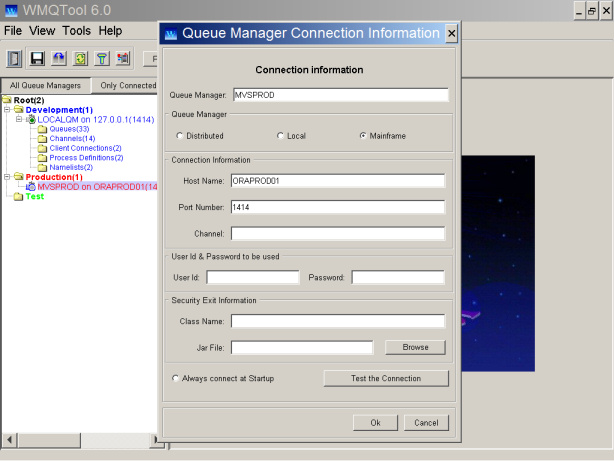This screenshot has width=614, height=461.
Task: Select Client Connections(2) in the tree
Action: click(85, 148)
